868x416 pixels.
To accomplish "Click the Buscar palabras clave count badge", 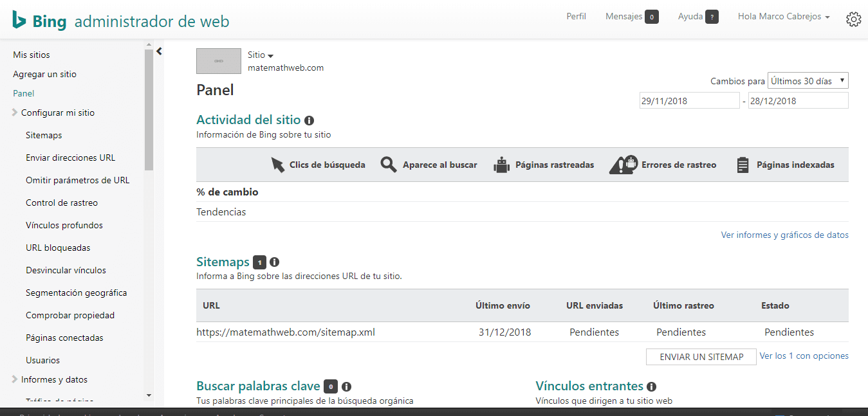I will [x=331, y=386].
